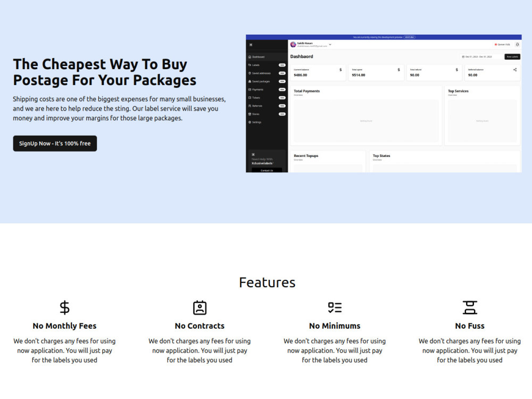
Task: Click the ticket icon beside Tickets in sidebar
Action: pyautogui.click(x=250, y=98)
